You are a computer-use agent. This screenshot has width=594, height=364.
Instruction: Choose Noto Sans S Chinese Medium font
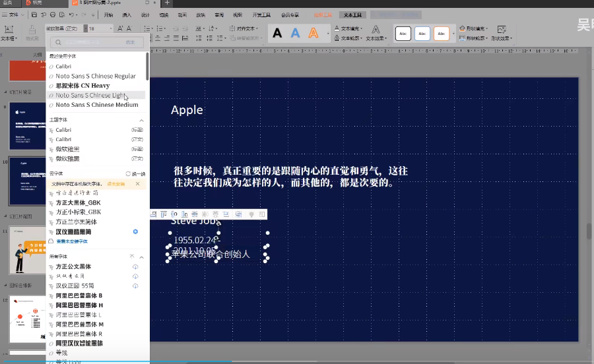pos(96,105)
